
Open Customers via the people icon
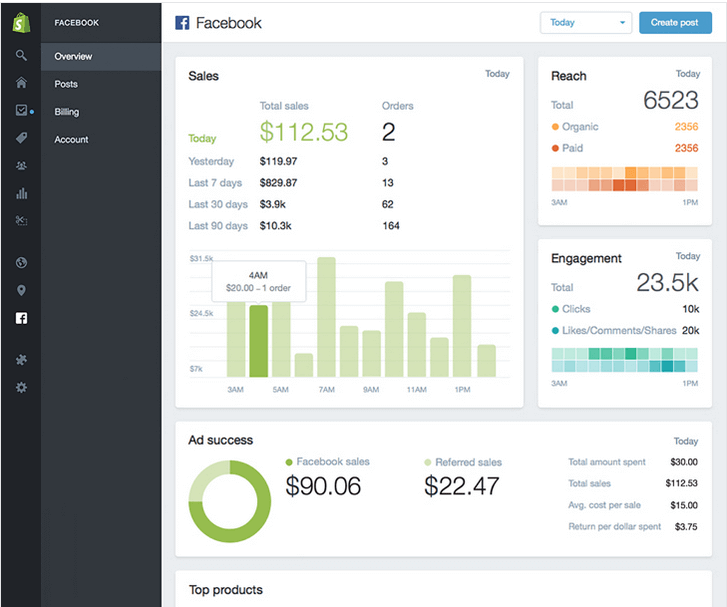(x=21, y=166)
